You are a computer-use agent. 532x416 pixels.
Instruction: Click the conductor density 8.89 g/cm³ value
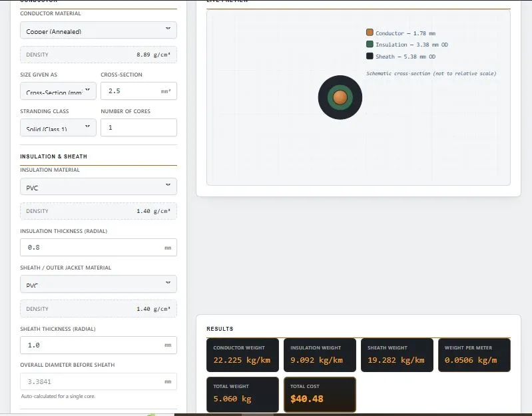click(153, 55)
